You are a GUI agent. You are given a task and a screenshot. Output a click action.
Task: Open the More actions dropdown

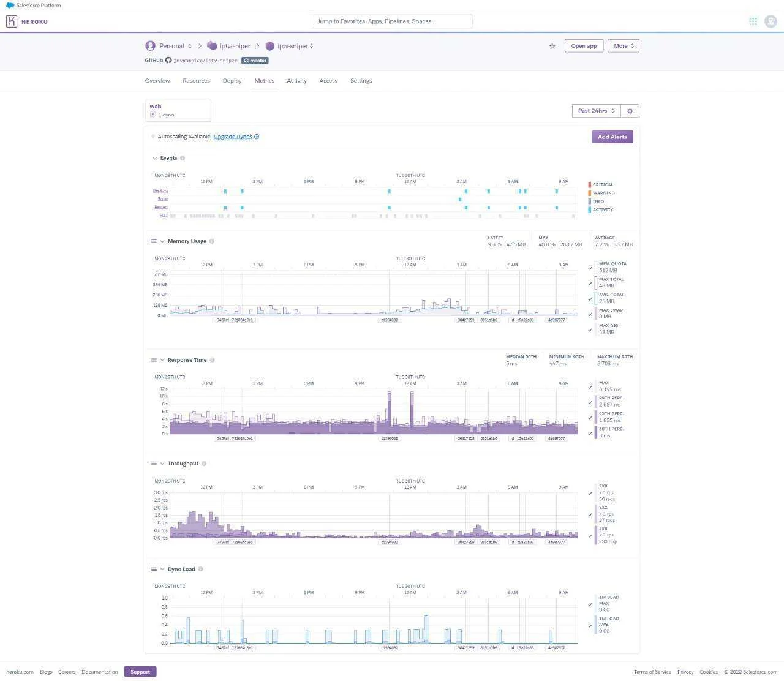click(624, 46)
